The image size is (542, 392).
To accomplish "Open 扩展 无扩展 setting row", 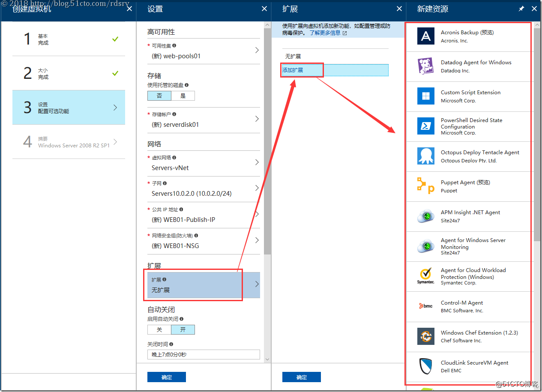I will point(204,285).
